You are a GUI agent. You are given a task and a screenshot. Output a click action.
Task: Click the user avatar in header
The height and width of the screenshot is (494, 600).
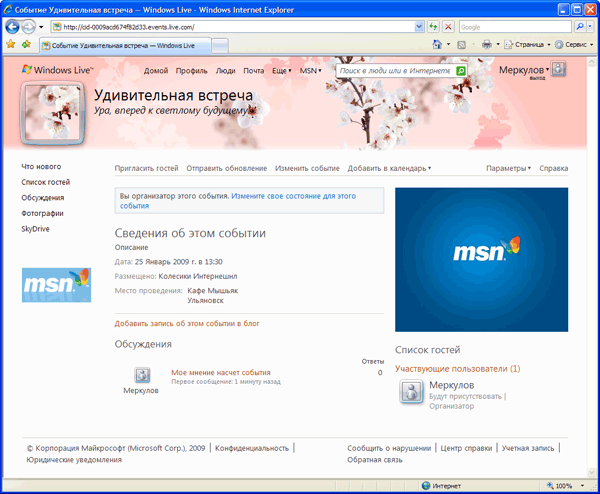click(x=558, y=69)
